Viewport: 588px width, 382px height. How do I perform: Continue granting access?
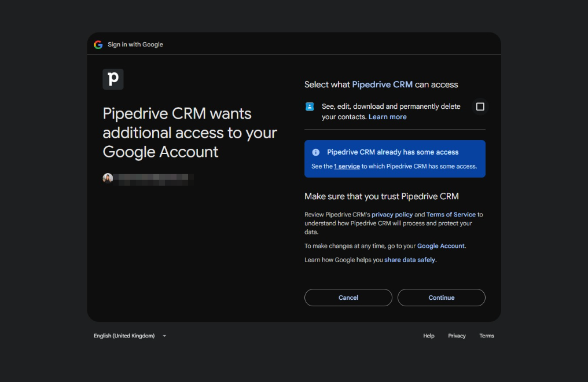[x=442, y=297]
